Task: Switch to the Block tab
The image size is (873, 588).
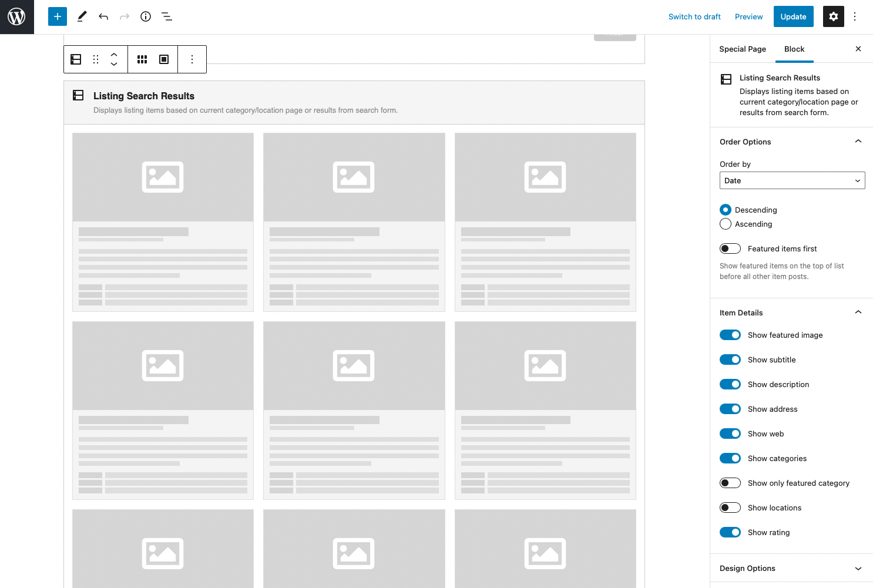Action: tap(794, 49)
